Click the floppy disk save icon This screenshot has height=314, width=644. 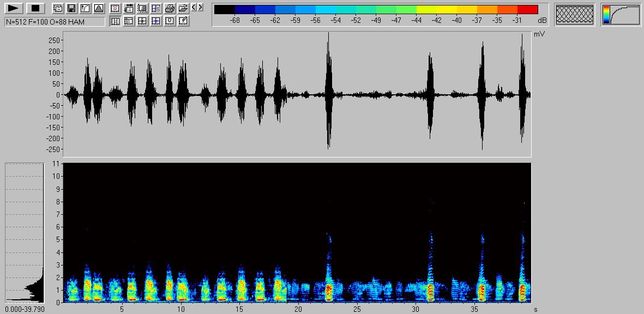pos(71,8)
